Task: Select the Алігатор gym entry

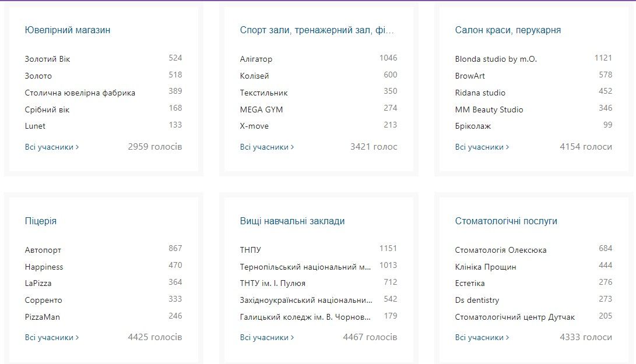Action: 256,59
